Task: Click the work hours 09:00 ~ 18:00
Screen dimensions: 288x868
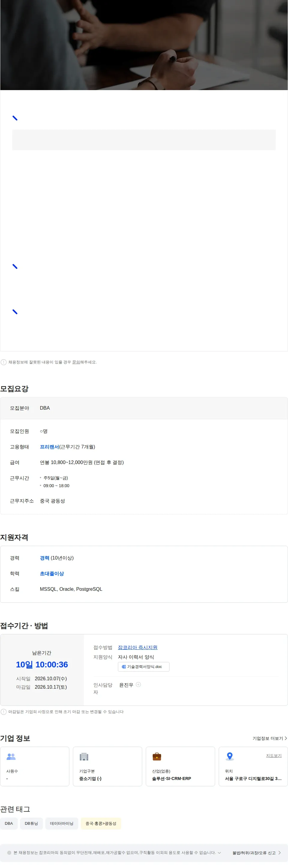Action: point(56,486)
